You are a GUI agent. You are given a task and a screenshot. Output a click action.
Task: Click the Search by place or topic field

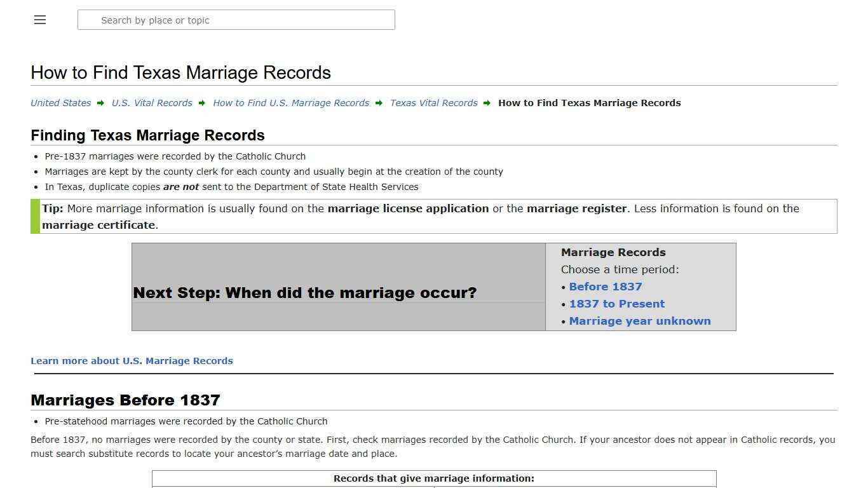235,20
